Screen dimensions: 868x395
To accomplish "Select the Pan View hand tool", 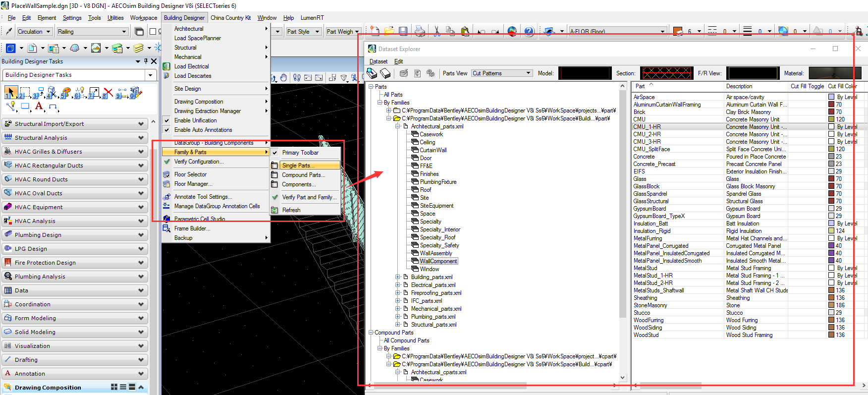I will [283, 78].
